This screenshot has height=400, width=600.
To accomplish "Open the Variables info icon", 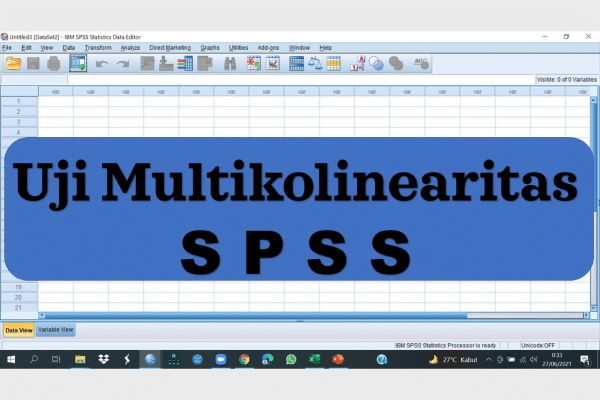I will (x=185, y=64).
